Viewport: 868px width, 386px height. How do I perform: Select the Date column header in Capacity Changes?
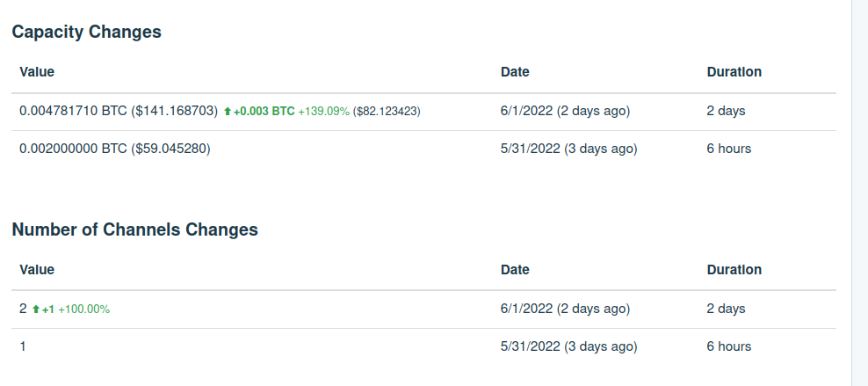coord(515,71)
